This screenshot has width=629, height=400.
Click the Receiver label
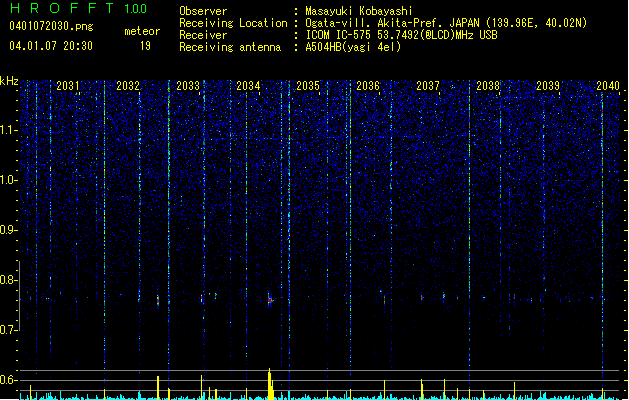point(203,35)
